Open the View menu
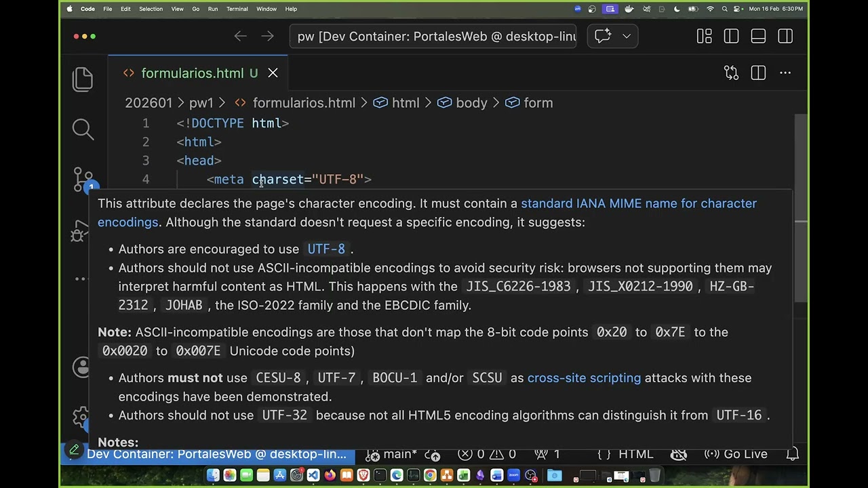Screen dimensions: 868x488 (x=178, y=9)
